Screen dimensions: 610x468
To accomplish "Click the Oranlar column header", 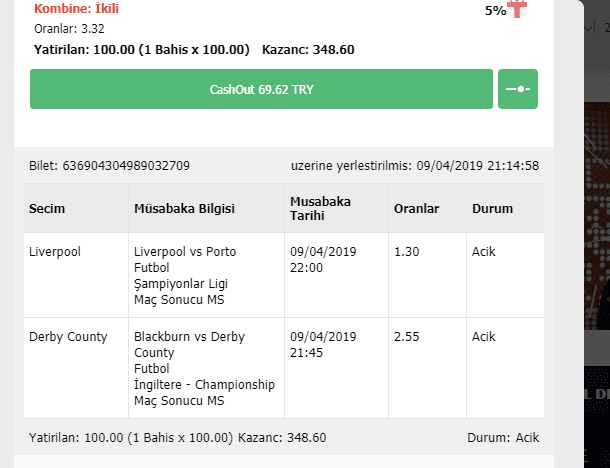I will [x=416, y=209].
